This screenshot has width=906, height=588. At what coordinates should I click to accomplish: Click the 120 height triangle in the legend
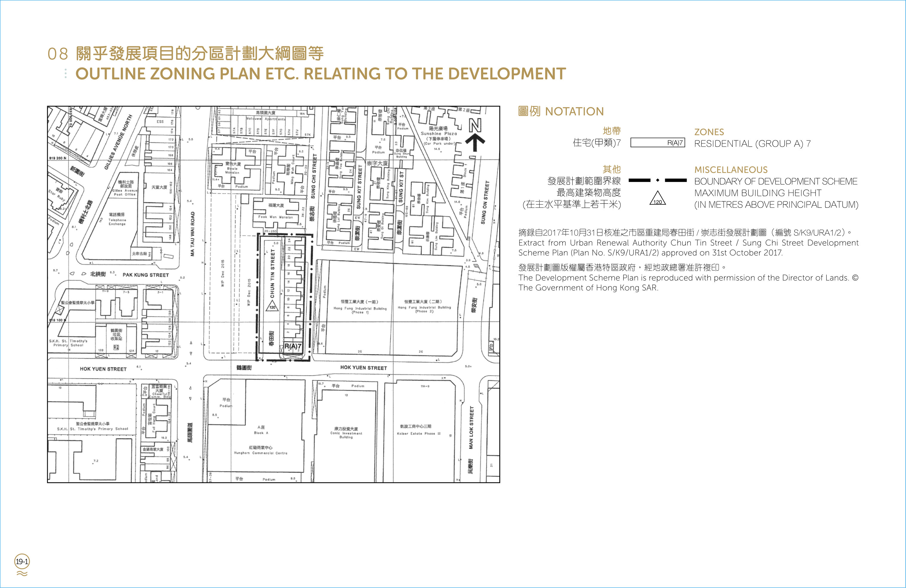tap(657, 198)
